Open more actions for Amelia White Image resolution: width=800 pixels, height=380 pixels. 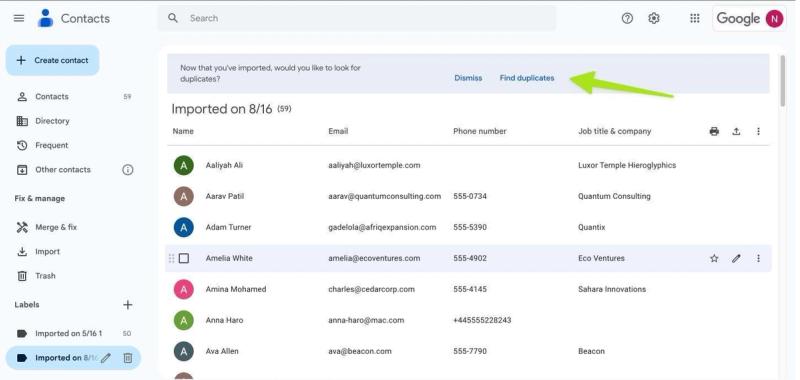pos(758,259)
